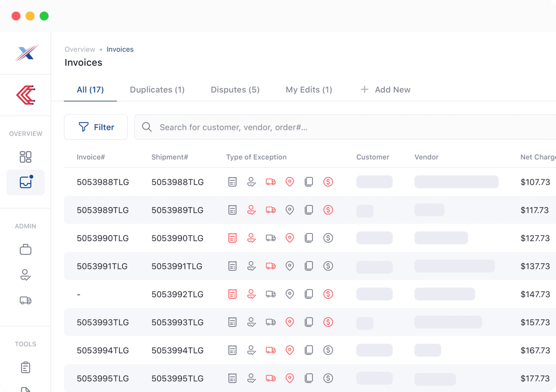
Task: Click red user icon for shipment 5053992TLG
Action: pyautogui.click(x=252, y=294)
